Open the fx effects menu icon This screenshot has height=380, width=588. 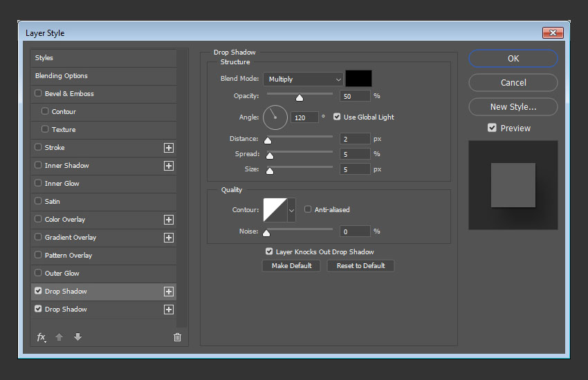click(42, 337)
